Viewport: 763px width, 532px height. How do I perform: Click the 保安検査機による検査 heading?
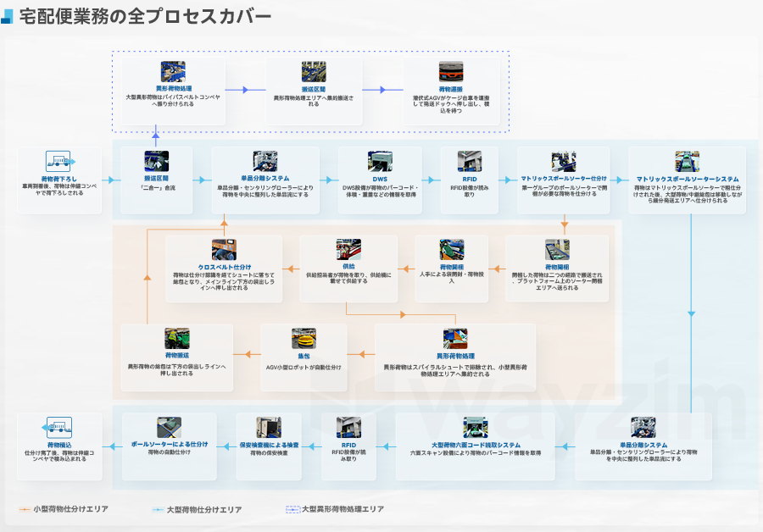pyautogui.click(x=269, y=445)
